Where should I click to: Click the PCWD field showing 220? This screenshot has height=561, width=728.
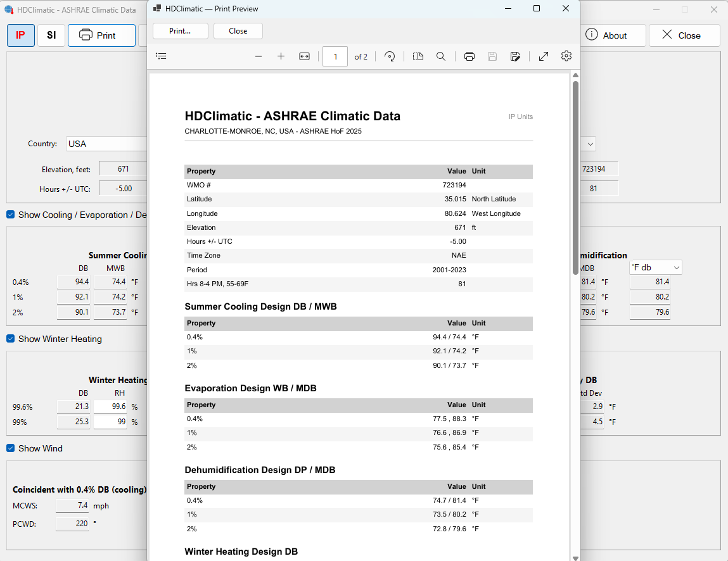(72, 524)
